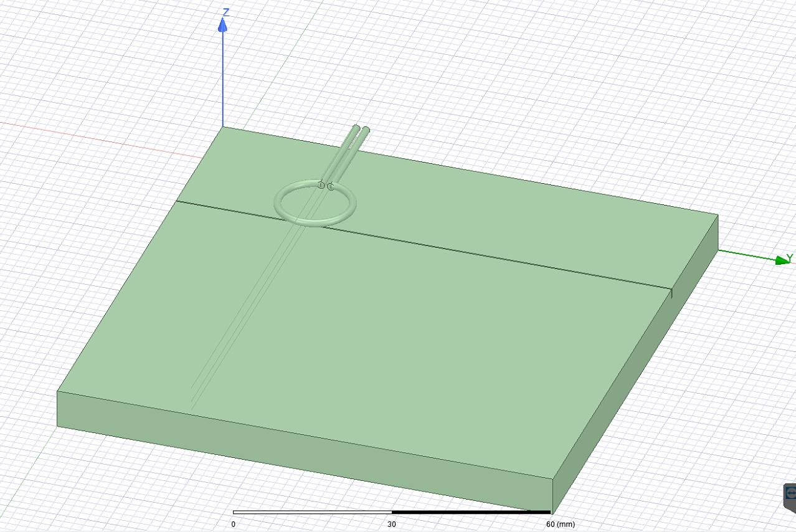Screen dimensions: 796x532
Task: Click the blue Z axis arrowhead
Action: (223, 24)
